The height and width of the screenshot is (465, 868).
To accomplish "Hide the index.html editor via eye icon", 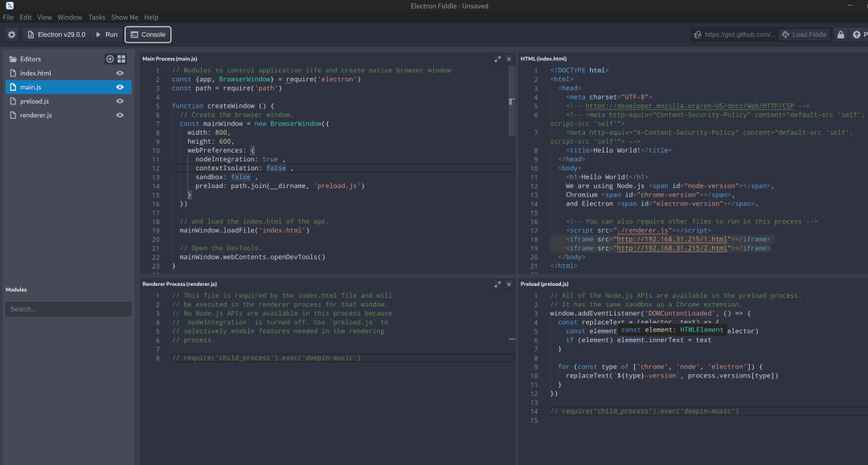I will (120, 73).
